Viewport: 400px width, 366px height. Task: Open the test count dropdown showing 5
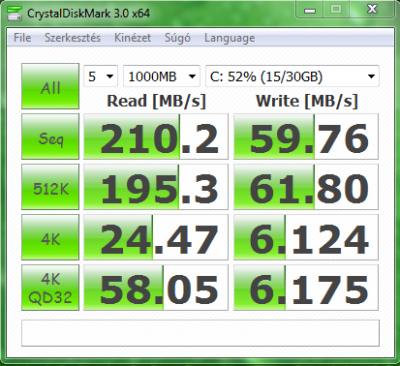point(100,76)
